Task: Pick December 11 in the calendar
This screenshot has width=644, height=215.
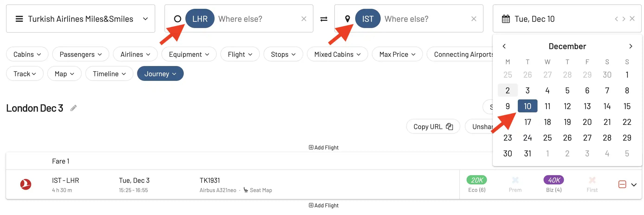Action: pos(547,106)
